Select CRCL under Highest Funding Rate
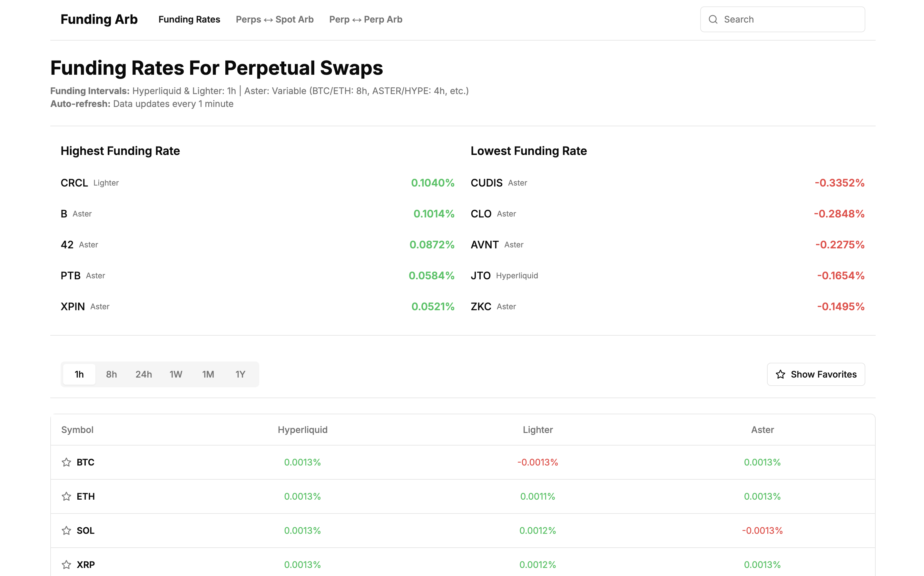 74,183
